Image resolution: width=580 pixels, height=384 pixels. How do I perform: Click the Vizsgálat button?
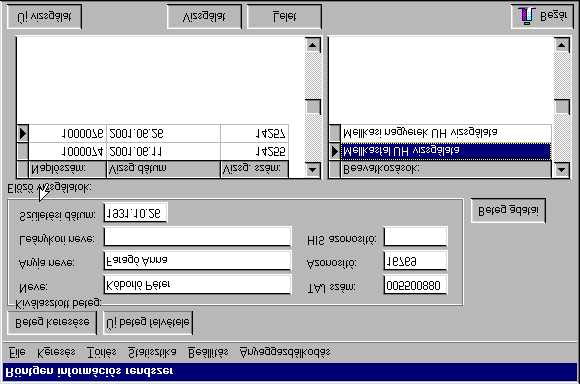(204, 17)
